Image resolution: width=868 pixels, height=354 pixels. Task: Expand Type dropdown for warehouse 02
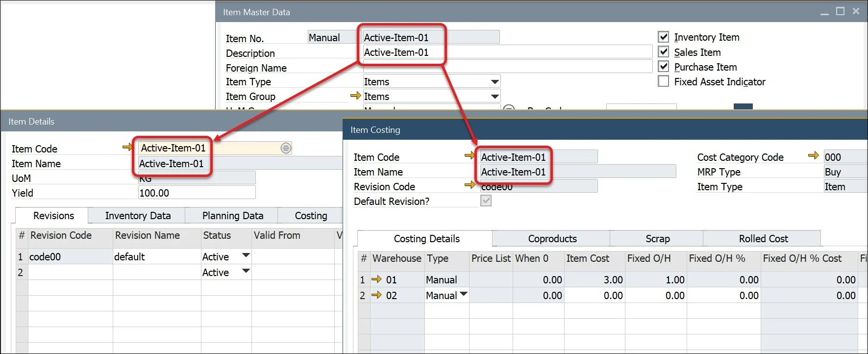tap(463, 295)
